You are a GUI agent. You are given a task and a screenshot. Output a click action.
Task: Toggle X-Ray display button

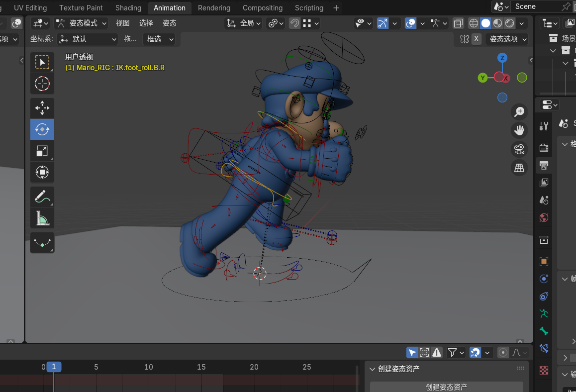[x=458, y=23]
